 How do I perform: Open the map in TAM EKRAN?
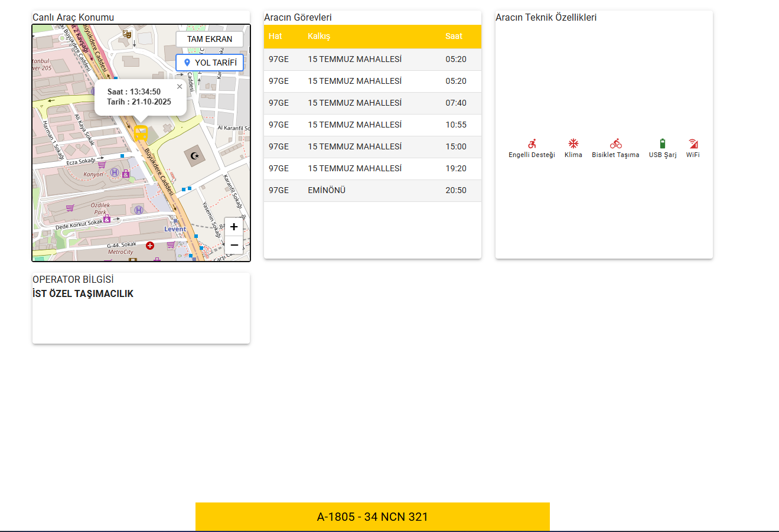(x=210, y=39)
